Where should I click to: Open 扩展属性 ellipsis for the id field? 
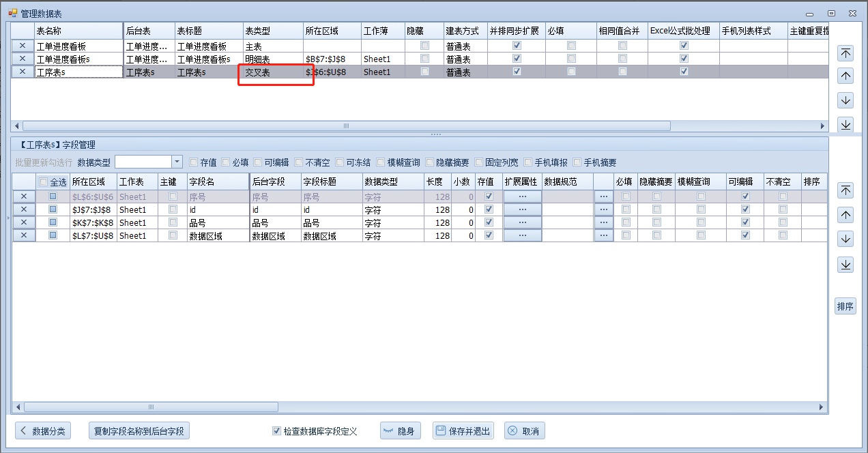pos(522,209)
